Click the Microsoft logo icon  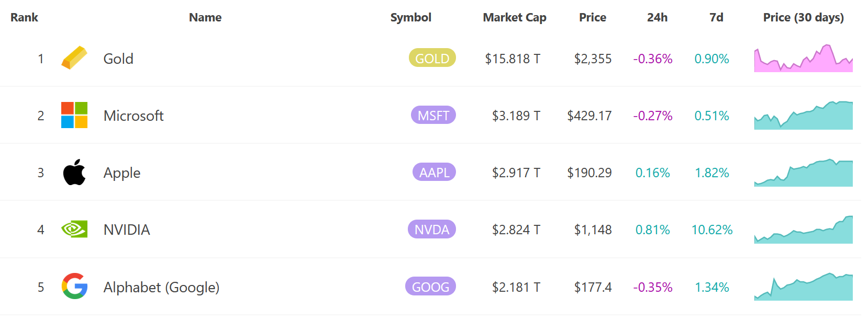[74, 115]
